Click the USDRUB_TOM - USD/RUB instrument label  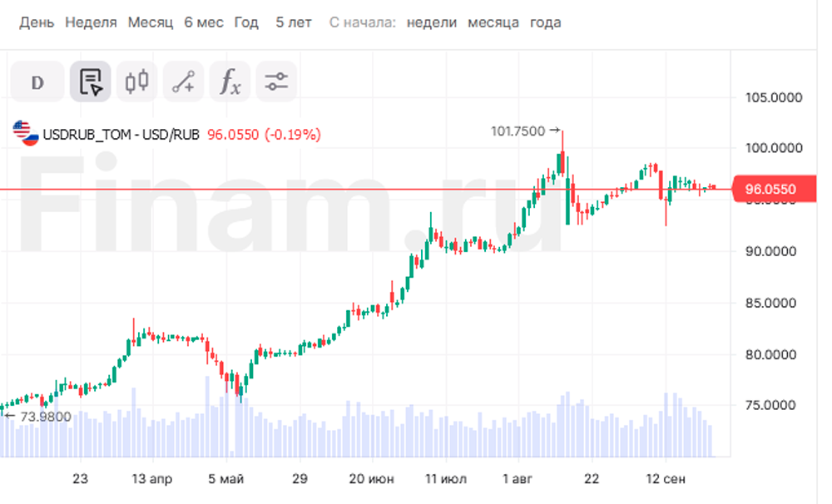pyautogui.click(x=121, y=134)
